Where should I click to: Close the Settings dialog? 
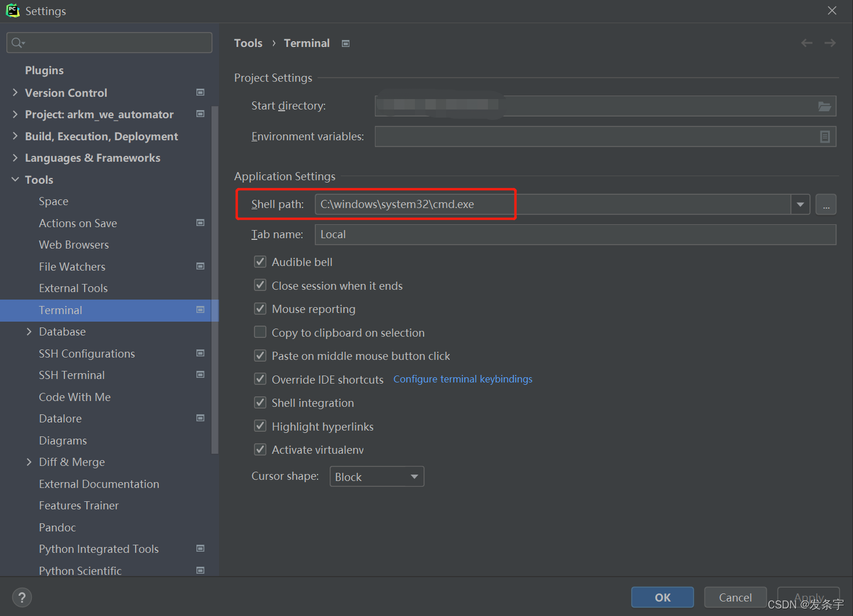[832, 10]
